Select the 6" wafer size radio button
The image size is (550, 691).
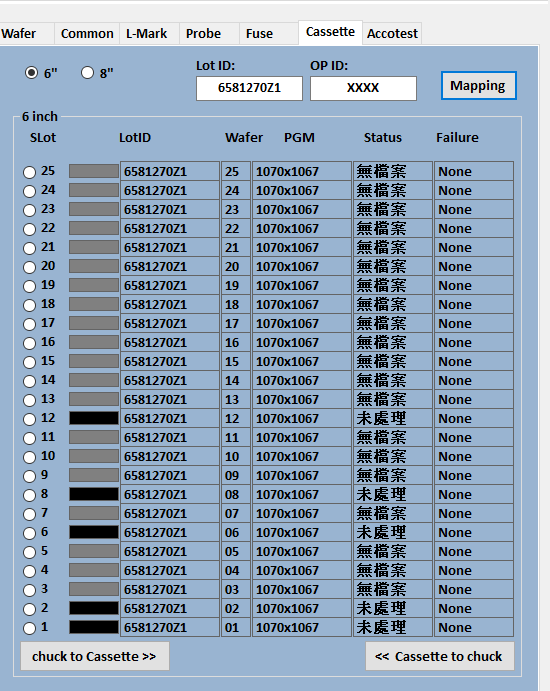(32, 73)
